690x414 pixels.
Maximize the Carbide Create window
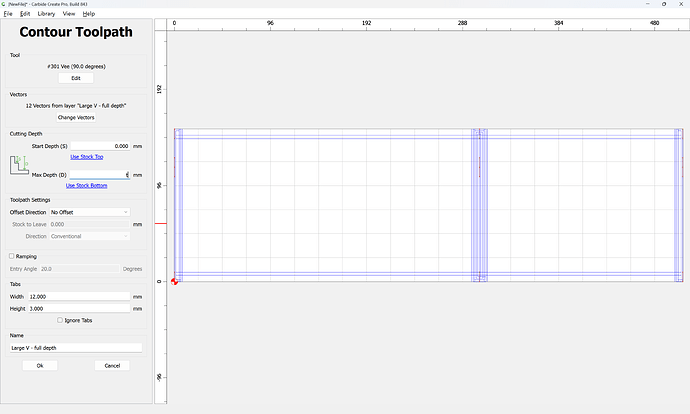tap(664, 4)
